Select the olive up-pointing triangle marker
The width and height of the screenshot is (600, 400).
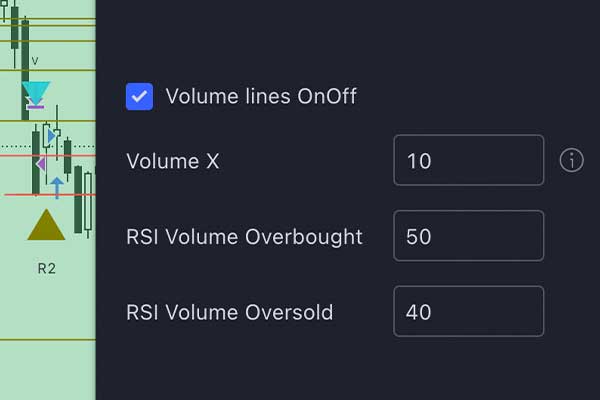(46, 225)
